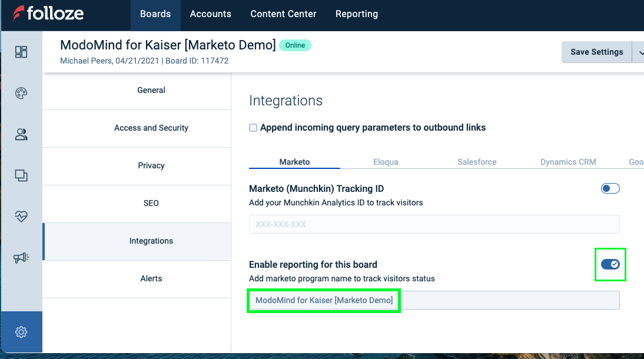The image size is (644, 359).
Task: Select the Integrations settings section
Action: click(x=137, y=241)
